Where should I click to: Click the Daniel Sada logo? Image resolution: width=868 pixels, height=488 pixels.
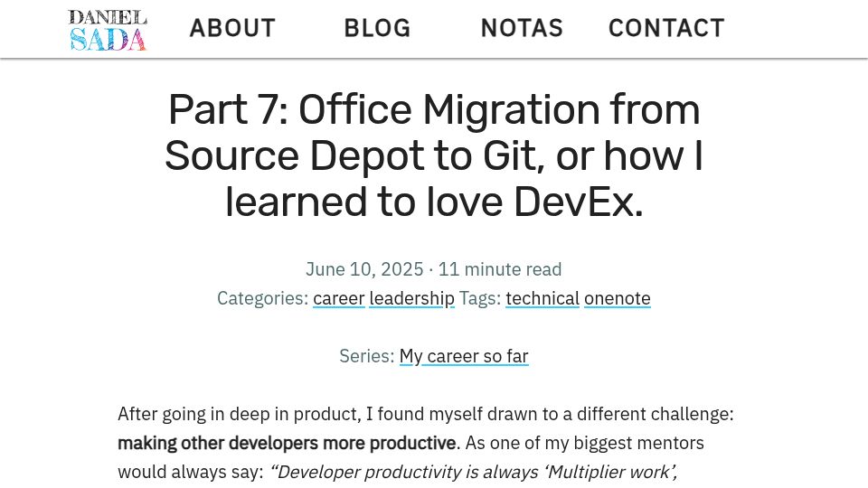point(108,30)
